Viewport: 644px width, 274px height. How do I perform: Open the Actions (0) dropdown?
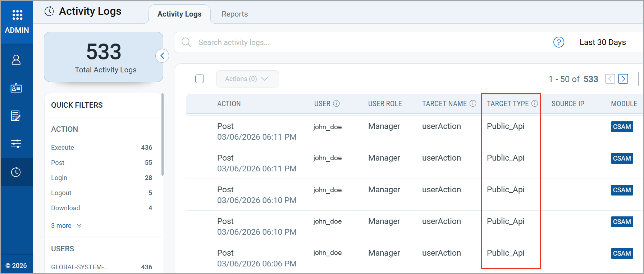[x=247, y=79]
